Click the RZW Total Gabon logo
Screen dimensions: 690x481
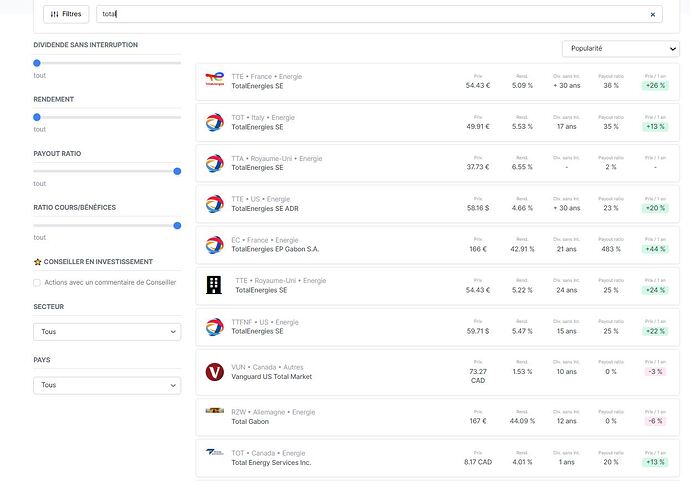click(x=215, y=411)
